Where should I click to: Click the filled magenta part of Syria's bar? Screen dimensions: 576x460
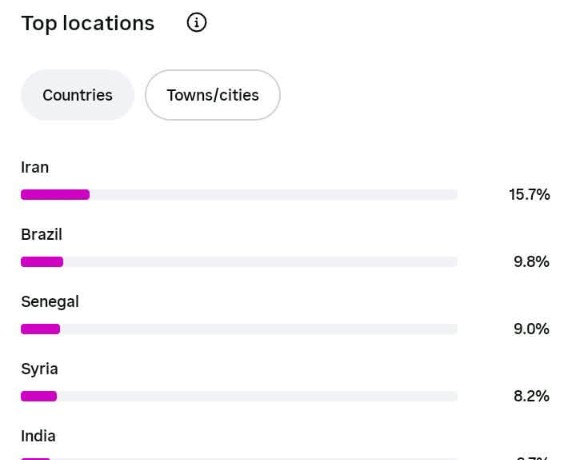[x=39, y=396]
